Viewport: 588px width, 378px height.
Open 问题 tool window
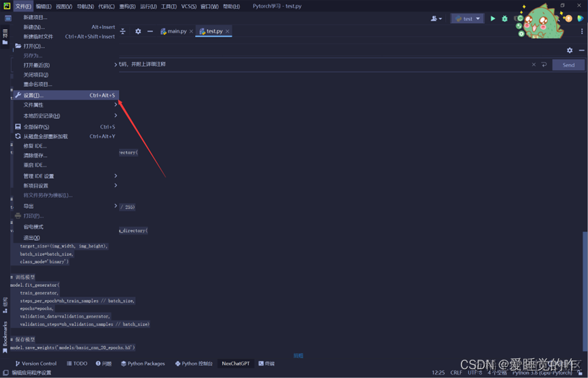tap(104, 363)
